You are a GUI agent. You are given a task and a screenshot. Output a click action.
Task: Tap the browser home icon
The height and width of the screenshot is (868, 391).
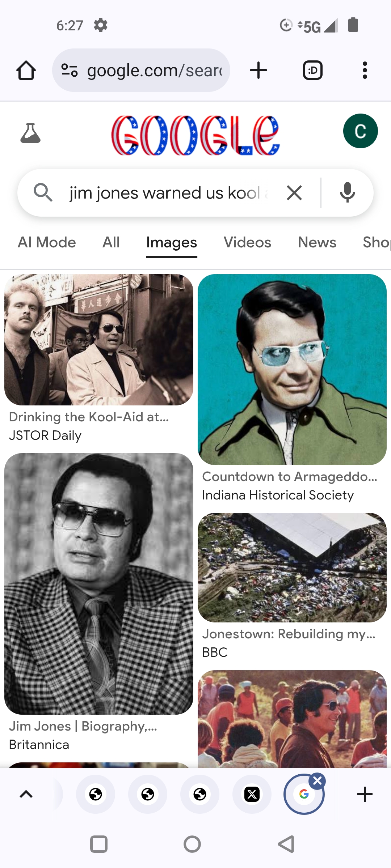tap(26, 70)
